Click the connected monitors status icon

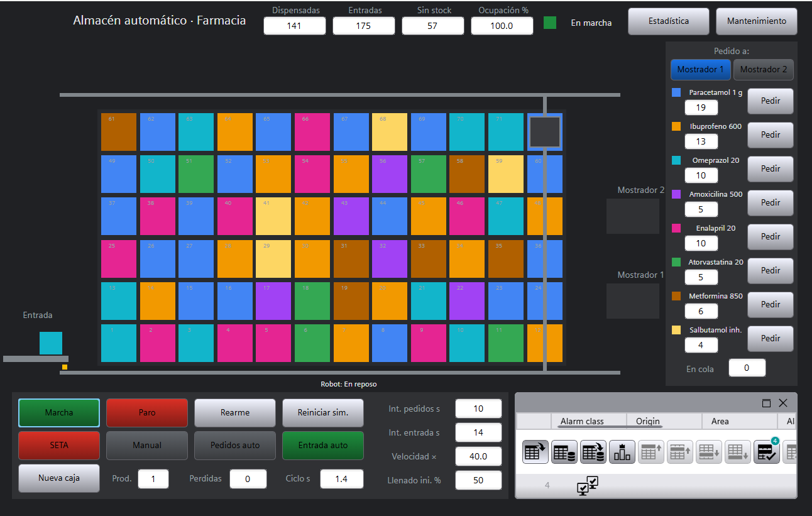click(588, 485)
